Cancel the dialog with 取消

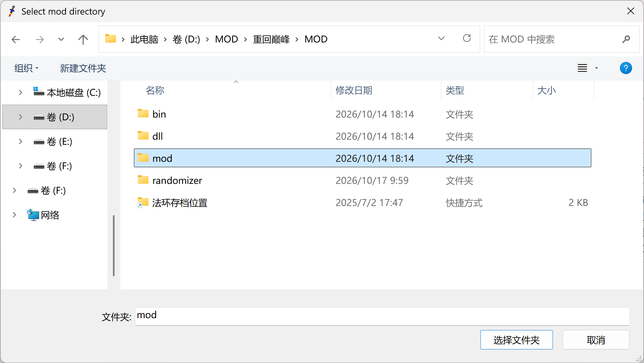(596, 340)
